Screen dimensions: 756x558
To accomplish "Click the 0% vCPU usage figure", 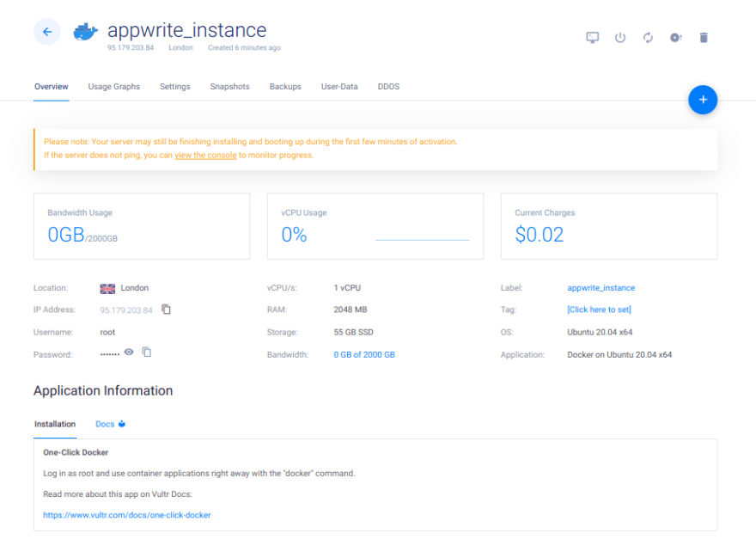I will point(294,235).
